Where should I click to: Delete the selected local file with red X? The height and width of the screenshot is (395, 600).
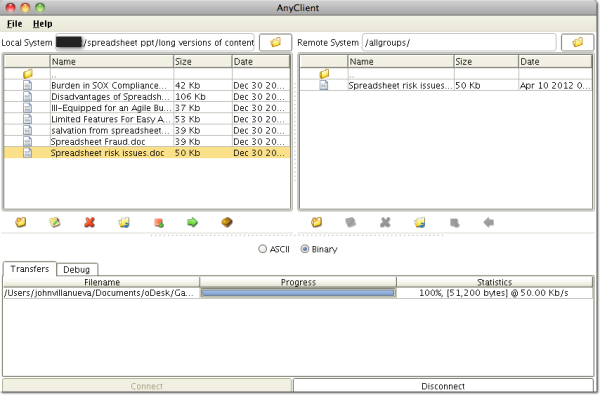click(90, 222)
